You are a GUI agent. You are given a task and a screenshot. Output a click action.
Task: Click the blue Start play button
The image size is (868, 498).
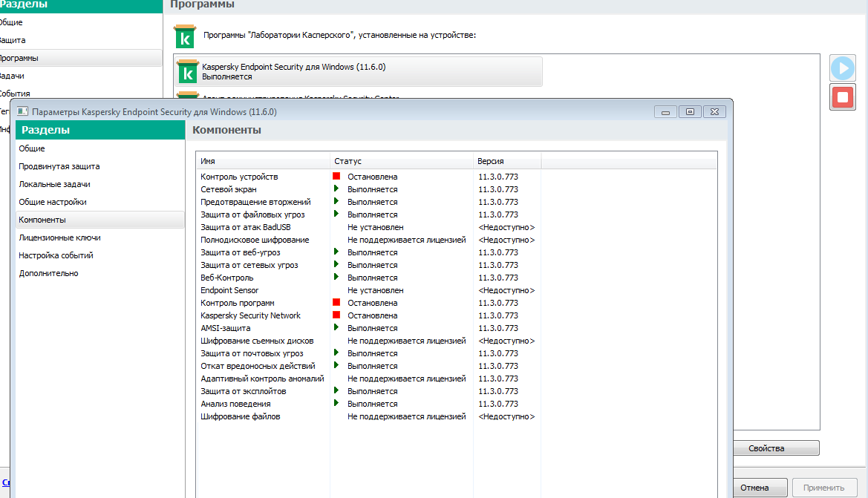[x=843, y=68]
